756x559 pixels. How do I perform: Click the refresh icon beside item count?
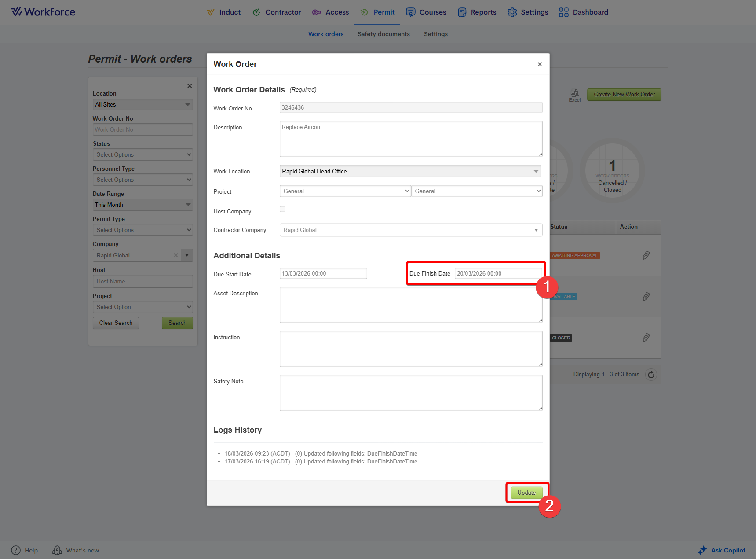[x=651, y=375]
